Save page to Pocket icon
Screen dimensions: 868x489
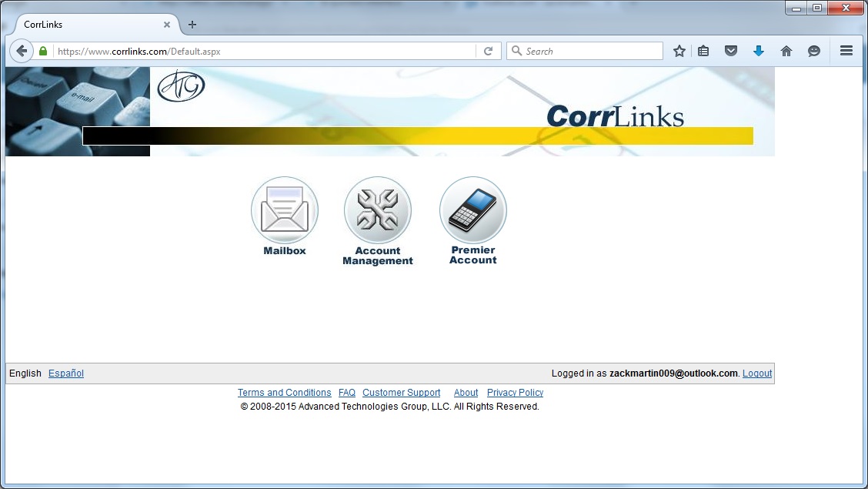(x=731, y=51)
